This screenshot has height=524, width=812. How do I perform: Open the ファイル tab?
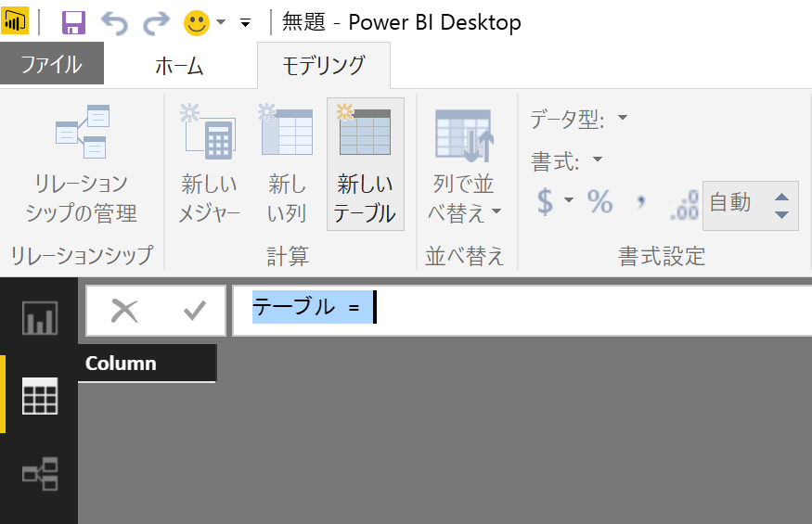coord(52,64)
